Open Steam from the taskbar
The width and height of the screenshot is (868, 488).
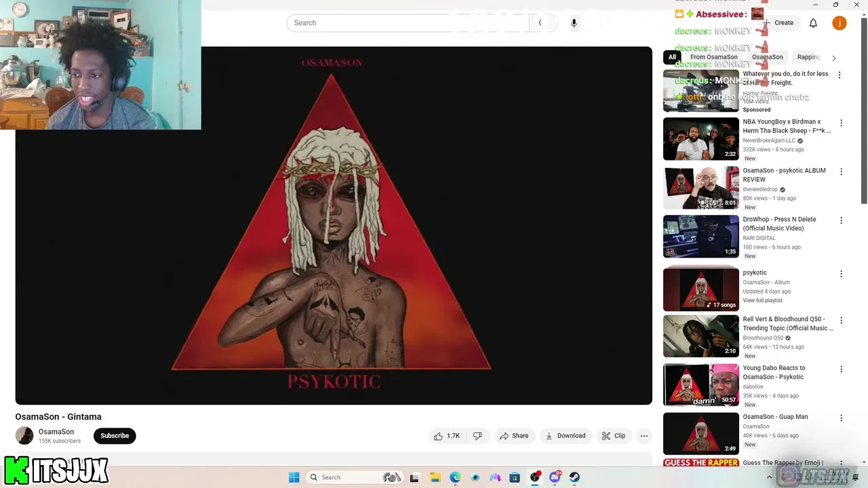coord(575,477)
